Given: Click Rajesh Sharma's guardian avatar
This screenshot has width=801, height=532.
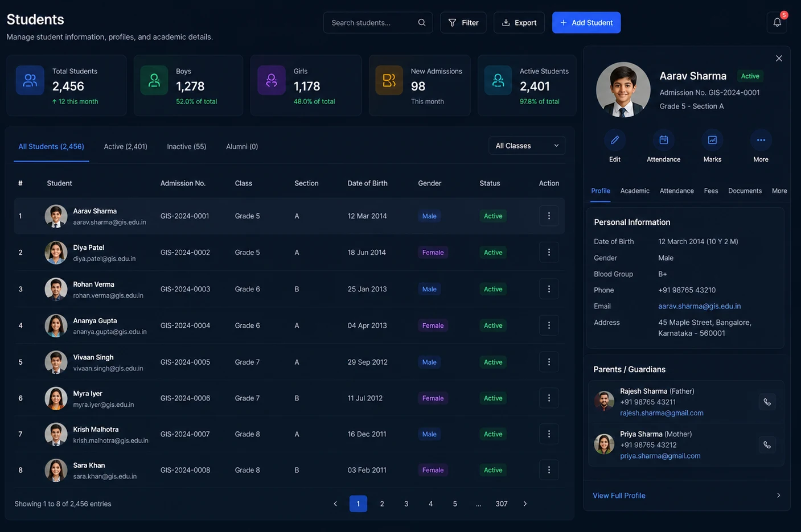Looking at the screenshot, I should coord(604,401).
